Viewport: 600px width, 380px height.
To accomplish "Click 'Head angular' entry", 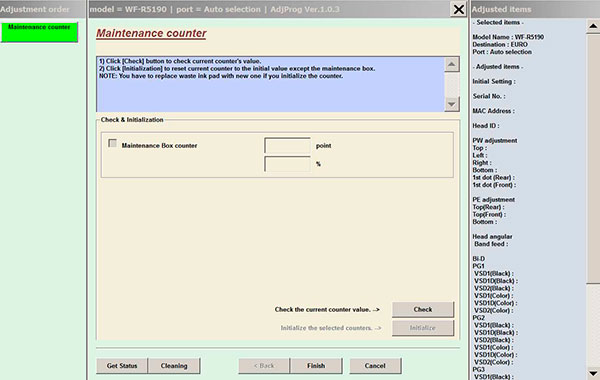I will pyautogui.click(x=492, y=236).
